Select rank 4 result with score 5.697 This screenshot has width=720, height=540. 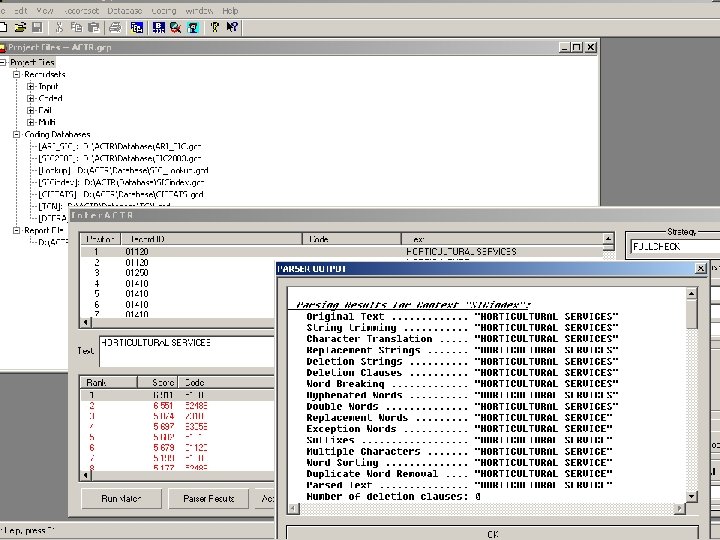(x=178, y=427)
